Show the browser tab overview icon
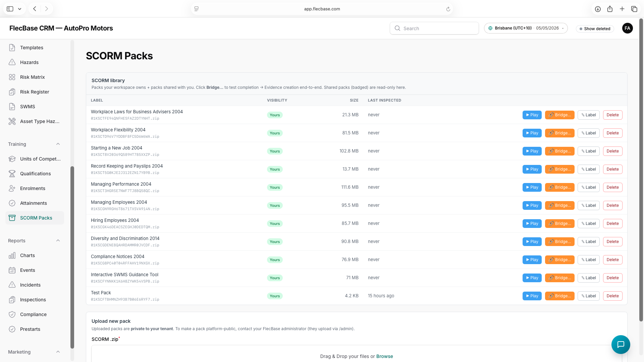This screenshot has width=644, height=362. (x=634, y=9)
